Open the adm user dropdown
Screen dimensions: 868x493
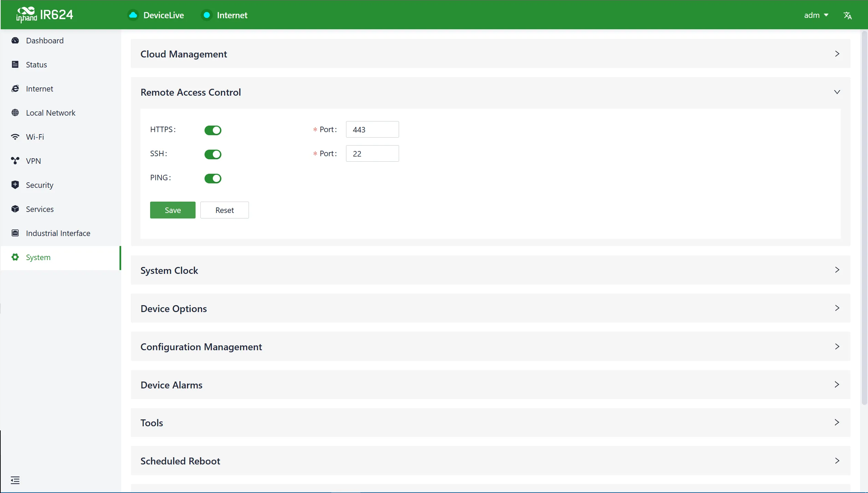(816, 15)
